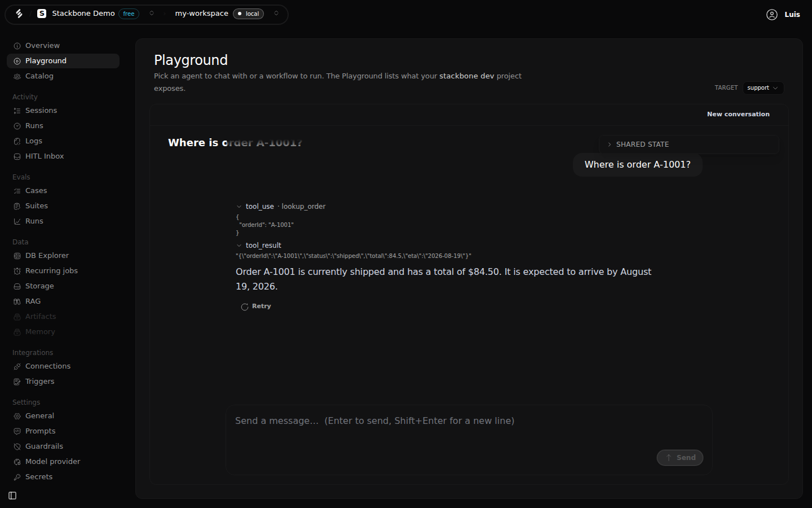
Task: Start a New conversation
Action: point(738,114)
